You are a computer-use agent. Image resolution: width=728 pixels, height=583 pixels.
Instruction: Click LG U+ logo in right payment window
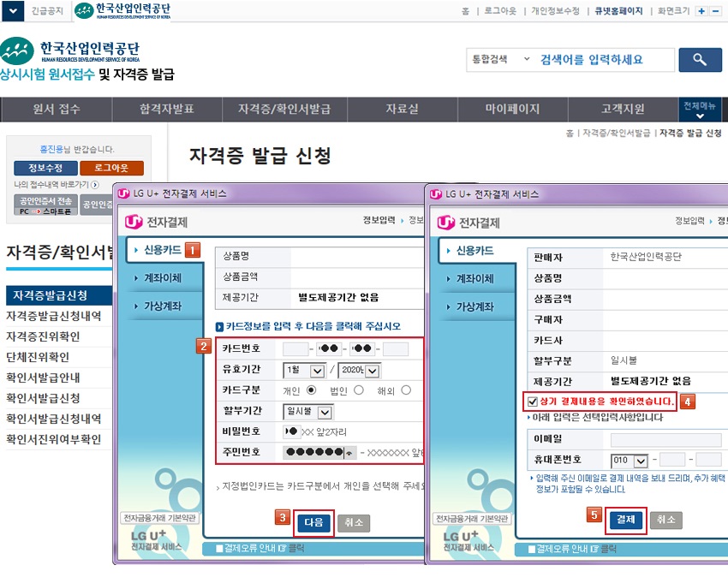pos(445,223)
